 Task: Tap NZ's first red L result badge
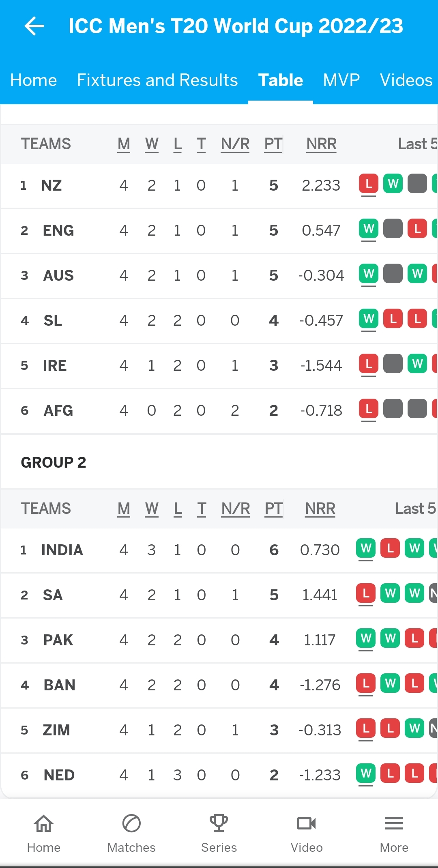pos(369,184)
